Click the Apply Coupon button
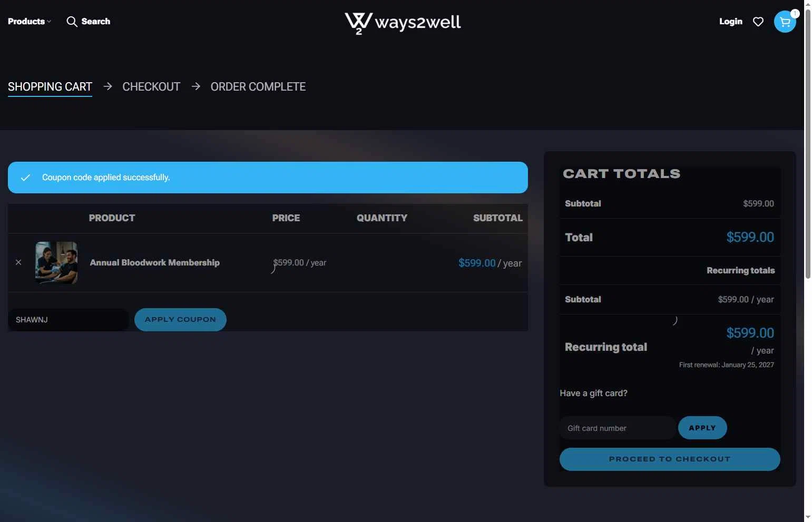 point(180,320)
